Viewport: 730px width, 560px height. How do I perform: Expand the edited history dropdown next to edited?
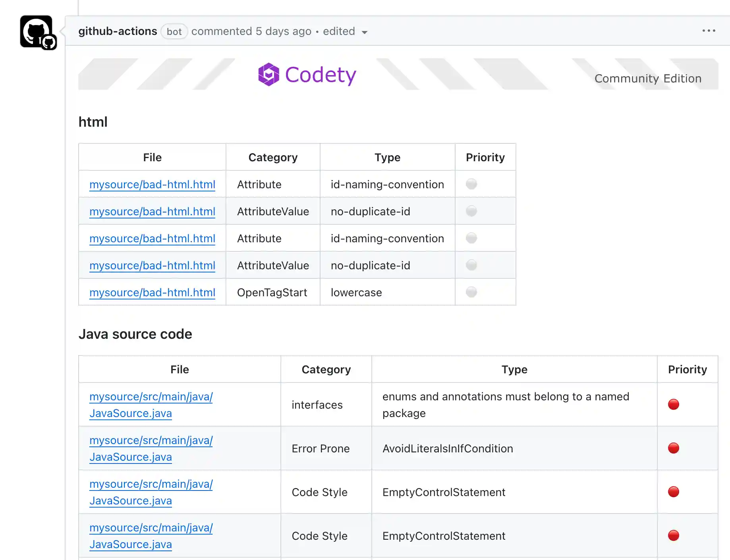tap(365, 33)
